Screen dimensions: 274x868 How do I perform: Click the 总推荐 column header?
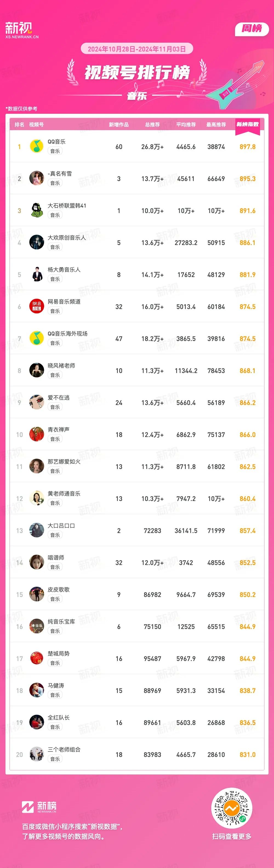[152, 125]
